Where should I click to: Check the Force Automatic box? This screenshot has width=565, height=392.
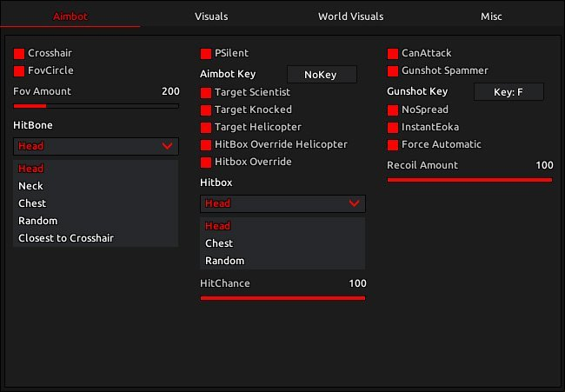pos(394,145)
